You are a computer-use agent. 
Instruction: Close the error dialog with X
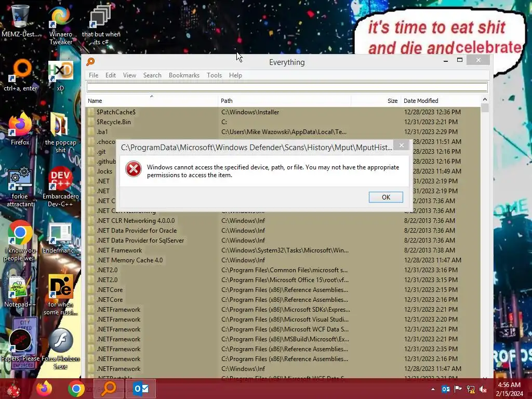402,145
